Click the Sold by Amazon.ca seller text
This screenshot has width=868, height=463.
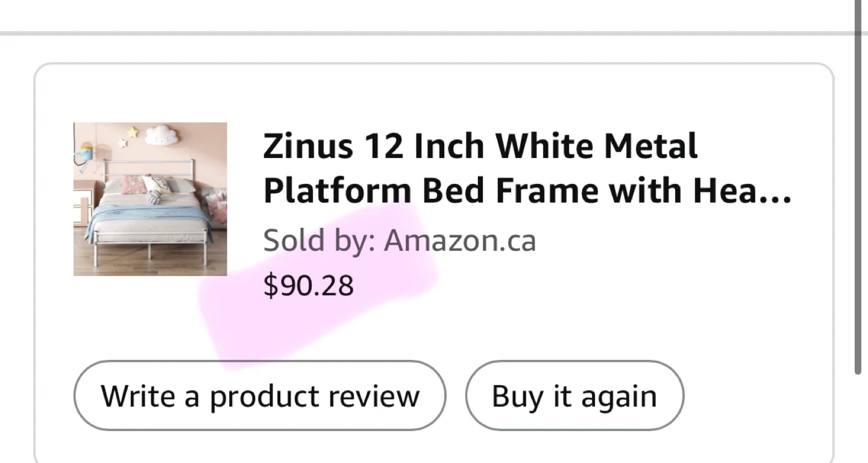[x=399, y=241]
